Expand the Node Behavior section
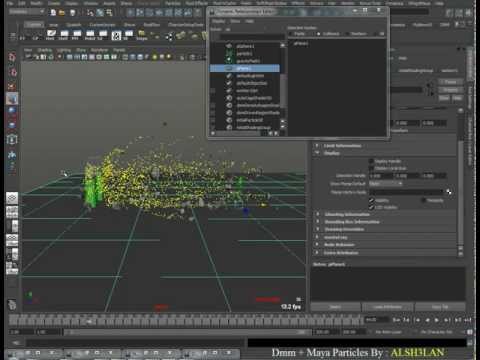 click(317, 245)
